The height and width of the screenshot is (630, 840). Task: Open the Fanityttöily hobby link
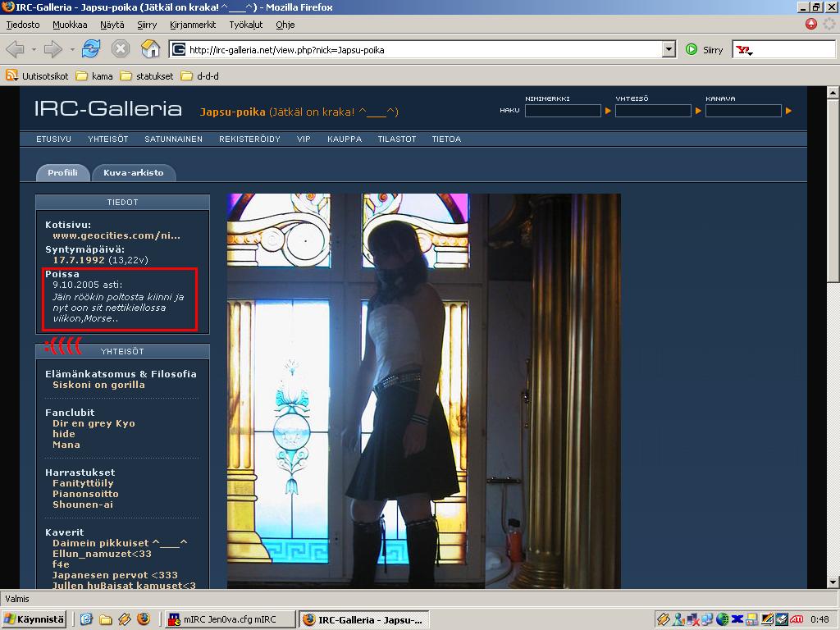pos(83,483)
